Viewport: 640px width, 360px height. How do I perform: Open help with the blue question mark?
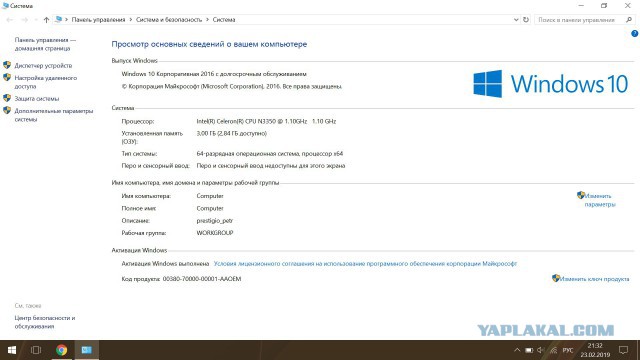pyautogui.click(x=635, y=34)
